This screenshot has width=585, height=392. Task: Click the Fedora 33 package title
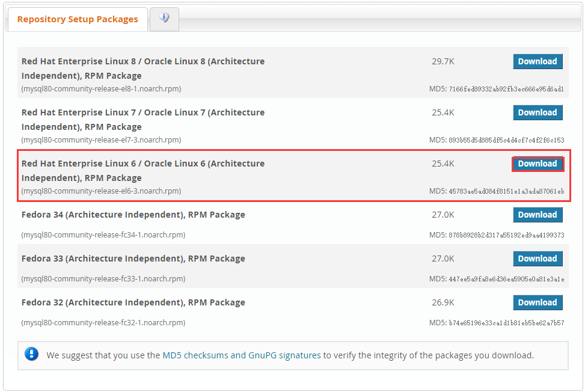point(133,259)
